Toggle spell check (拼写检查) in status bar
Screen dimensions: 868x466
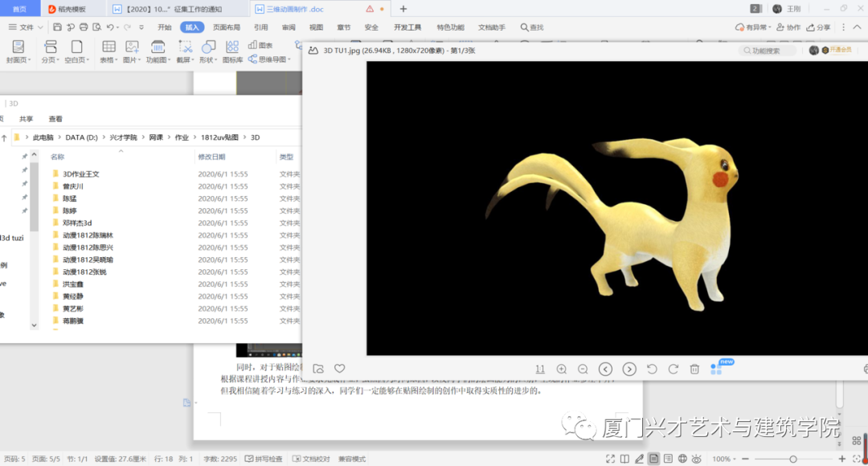pyautogui.click(x=264, y=459)
